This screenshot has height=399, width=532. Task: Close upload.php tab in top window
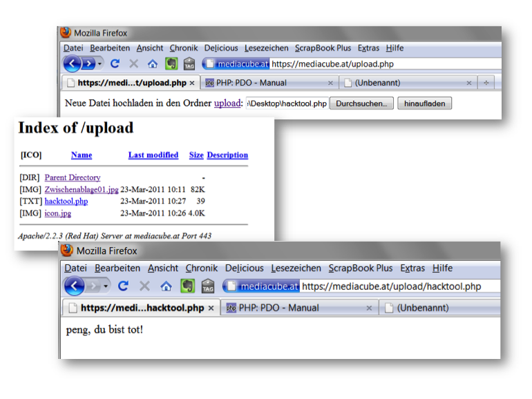pyautogui.click(x=192, y=83)
